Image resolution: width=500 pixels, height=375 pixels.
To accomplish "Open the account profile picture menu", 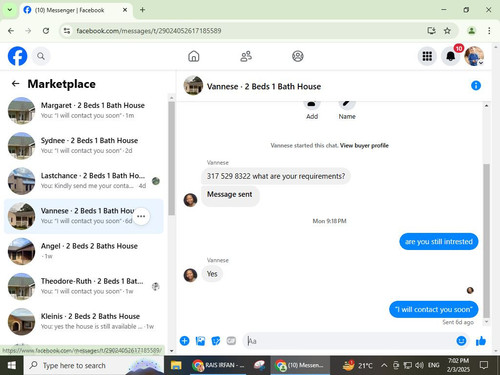I will click(474, 56).
